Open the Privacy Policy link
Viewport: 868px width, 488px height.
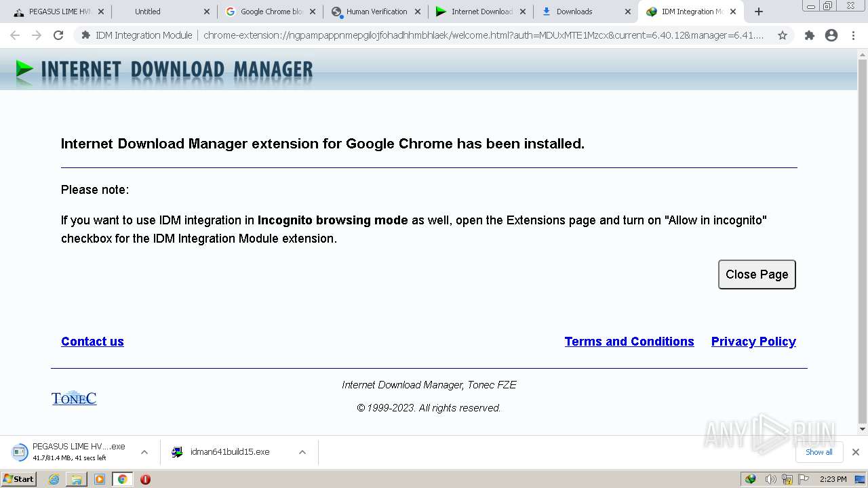(x=753, y=342)
